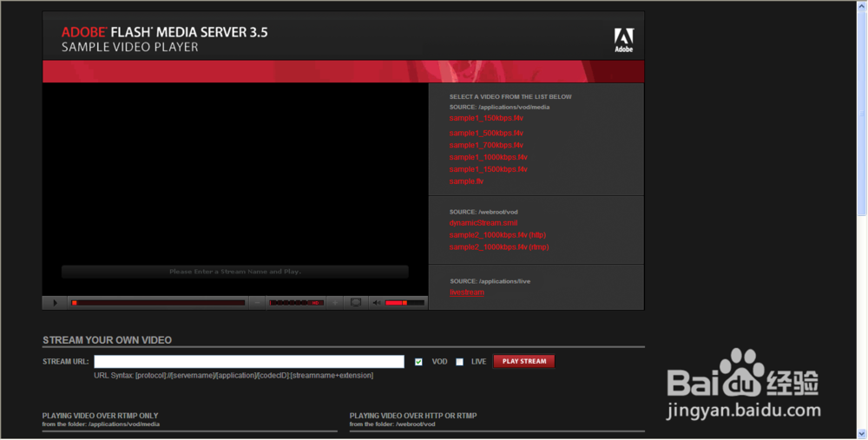Play sample1_500kbps.f4v

(x=486, y=134)
